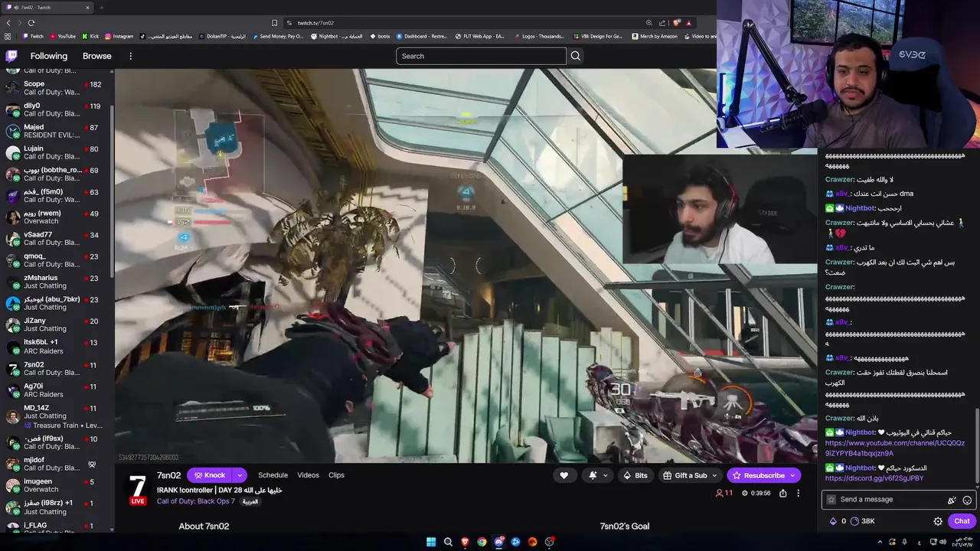Click the Search input field
Screen dimensions: 980x551
point(481,56)
